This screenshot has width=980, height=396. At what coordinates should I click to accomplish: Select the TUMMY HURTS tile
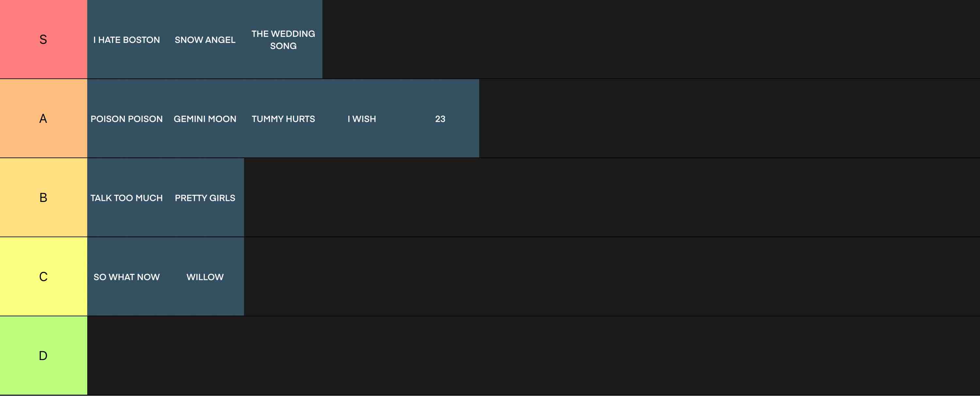pos(283,118)
